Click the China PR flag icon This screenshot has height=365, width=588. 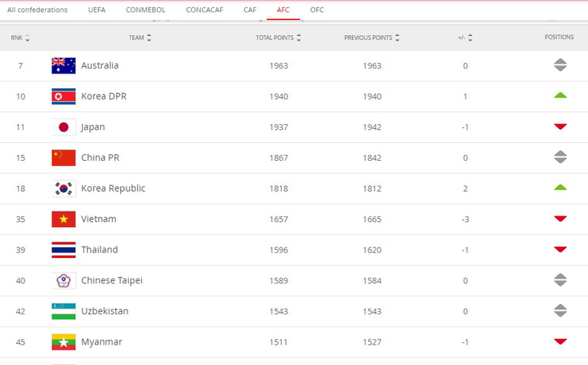pos(64,158)
